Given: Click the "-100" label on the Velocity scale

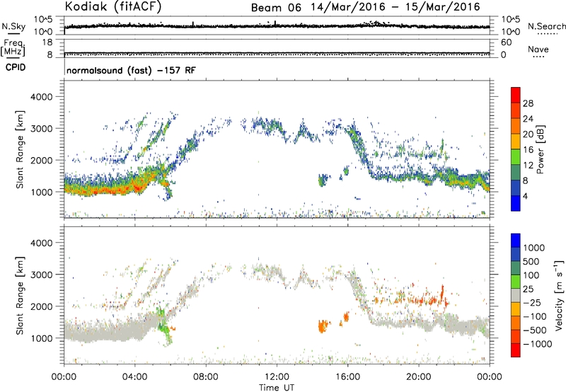Looking at the screenshot, I should click(535, 316).
